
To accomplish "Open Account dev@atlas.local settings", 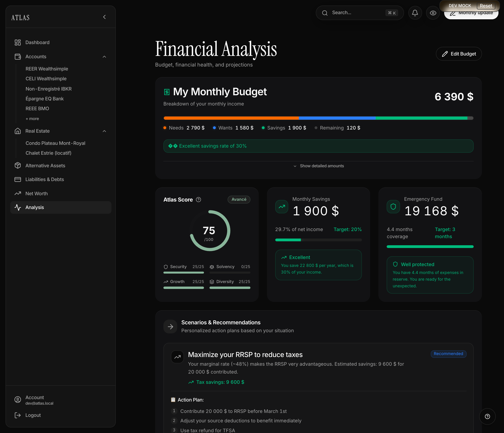I will 61,400.
